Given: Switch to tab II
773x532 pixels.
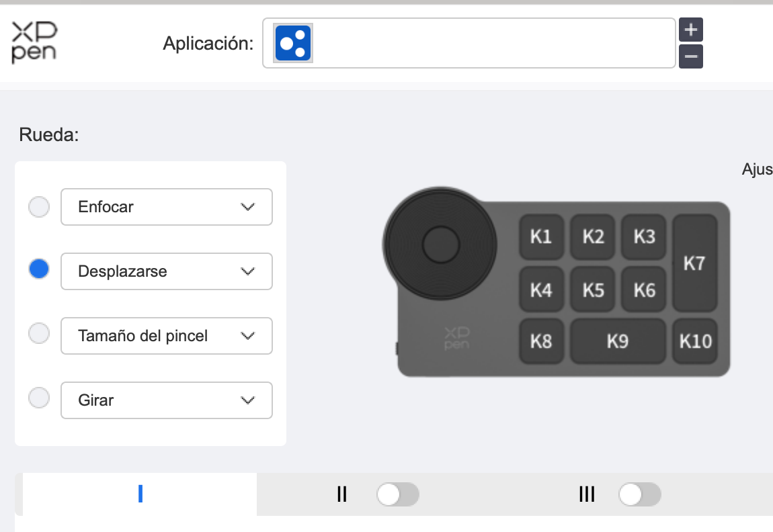Looking at the screenshot, I should point(341,495).
